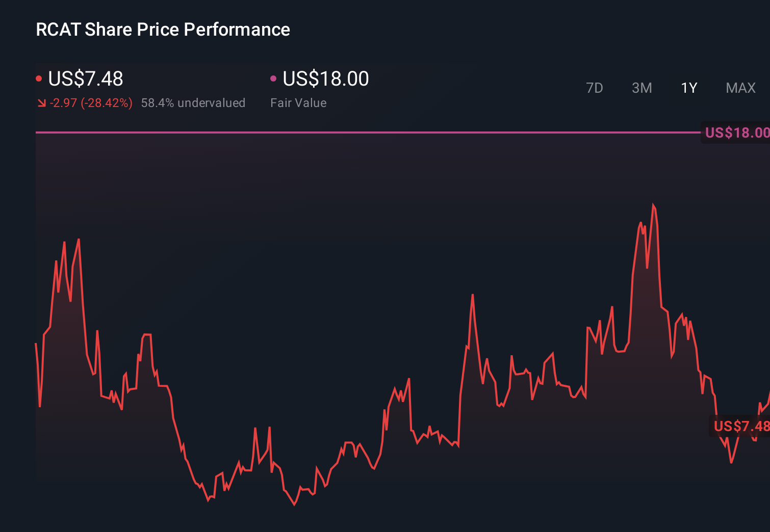The image size is (770, 532).
Task: Show MAX price history
Action: pyautogui.click(x=740, y=88)
